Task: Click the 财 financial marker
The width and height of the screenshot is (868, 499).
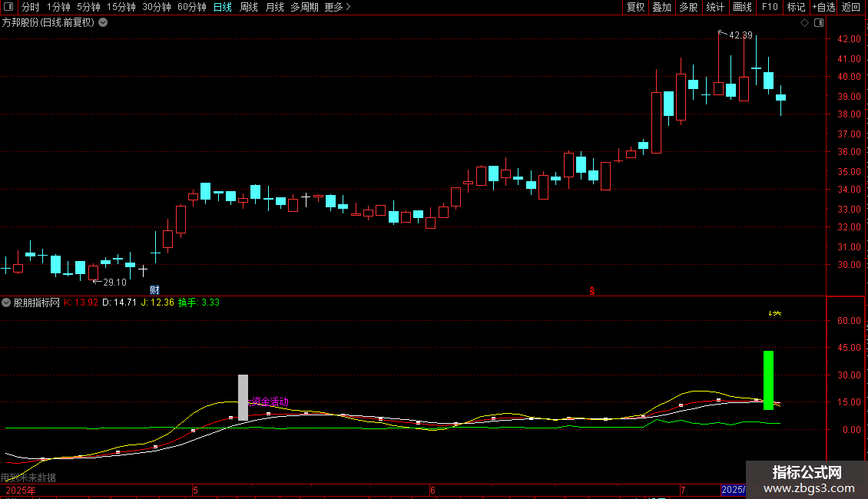Action: (154, 290)
